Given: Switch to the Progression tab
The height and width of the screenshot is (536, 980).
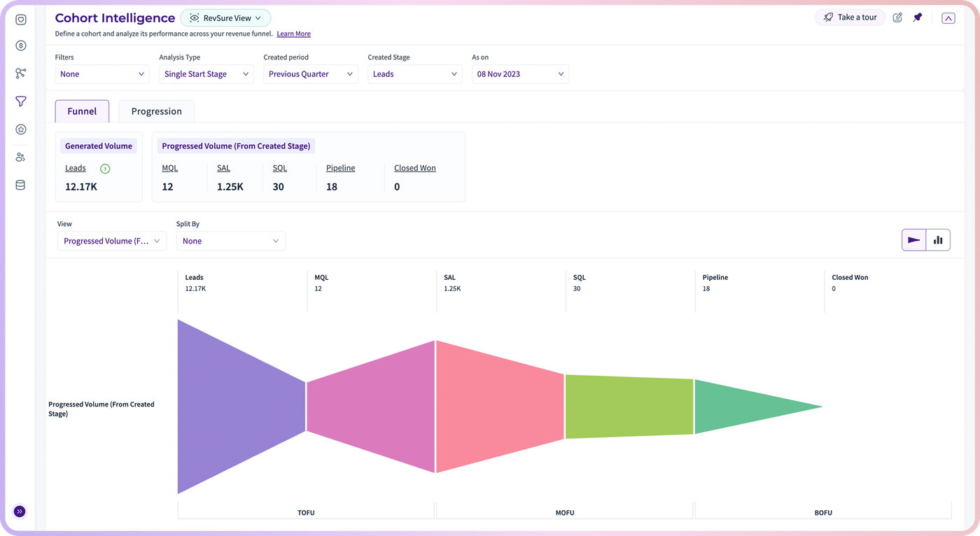Looking at the screenshot, I should (x=157, y=111).
